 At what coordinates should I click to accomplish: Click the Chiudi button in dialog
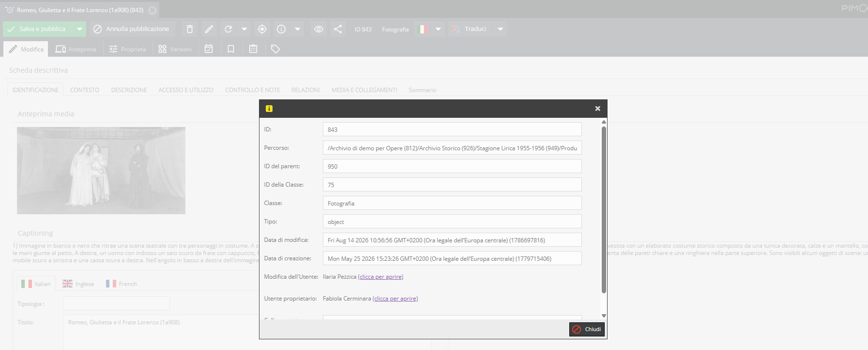(x=587, y=329)
